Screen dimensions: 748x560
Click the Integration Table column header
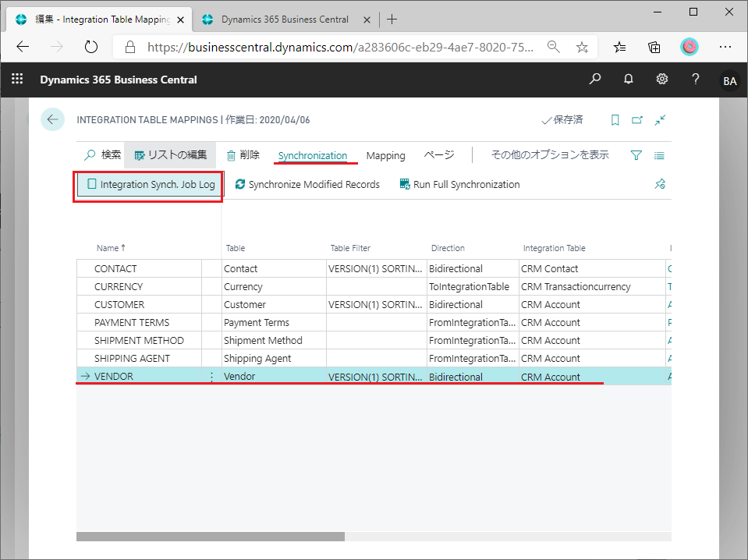click(554, 248)
